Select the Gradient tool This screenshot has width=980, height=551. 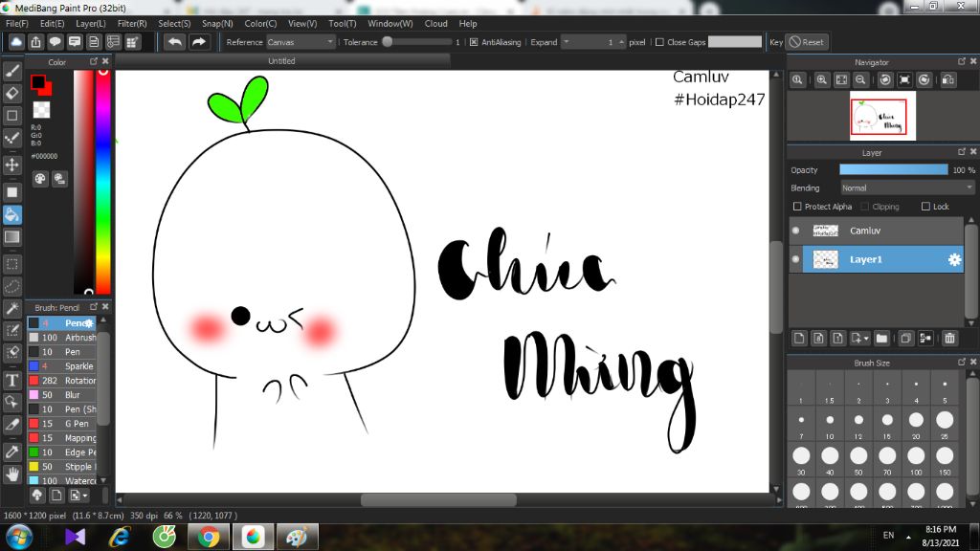11,237
